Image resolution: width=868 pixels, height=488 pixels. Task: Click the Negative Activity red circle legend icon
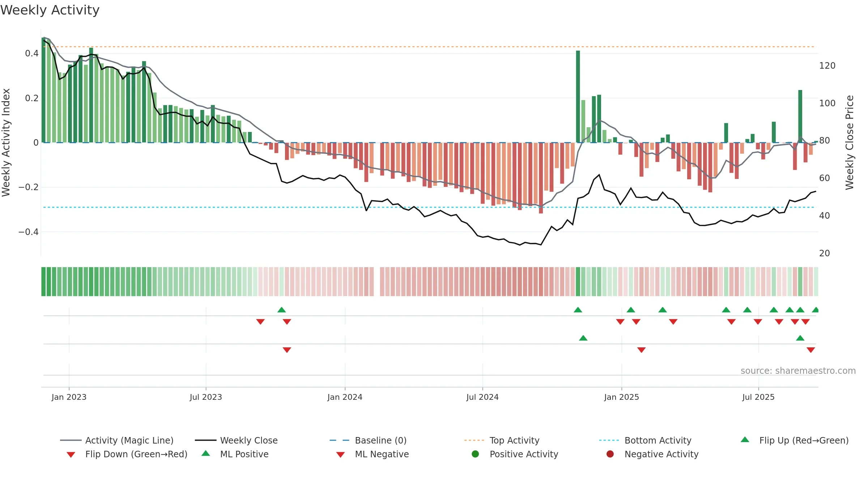pyautogui.click(x=610, y=454)
